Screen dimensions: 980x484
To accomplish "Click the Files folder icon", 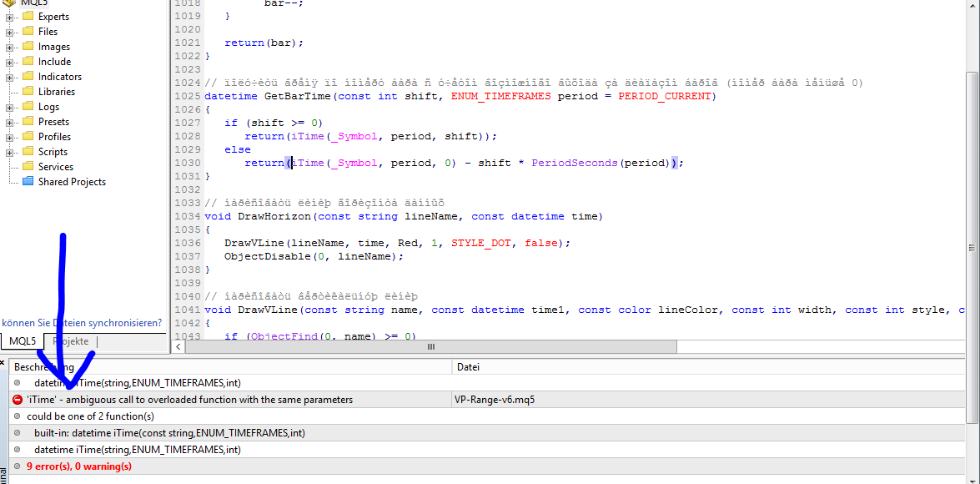I will [x=28, y=31].
